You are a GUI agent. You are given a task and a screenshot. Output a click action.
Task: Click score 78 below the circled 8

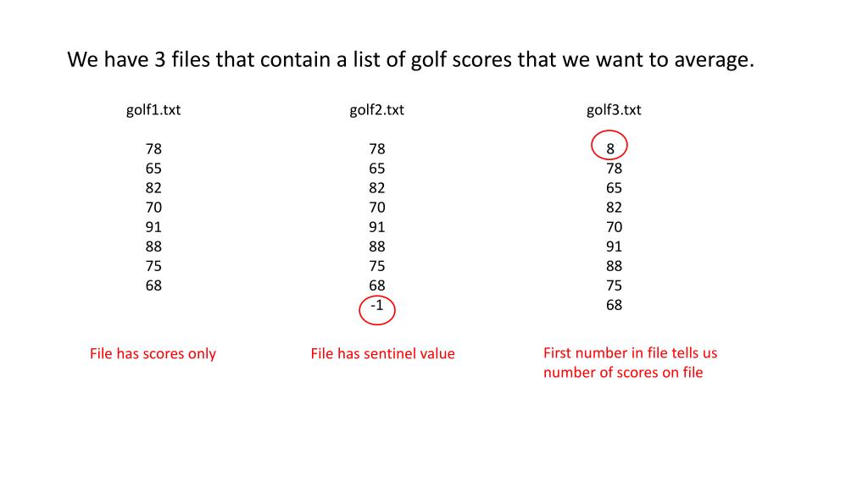point(614,169)
